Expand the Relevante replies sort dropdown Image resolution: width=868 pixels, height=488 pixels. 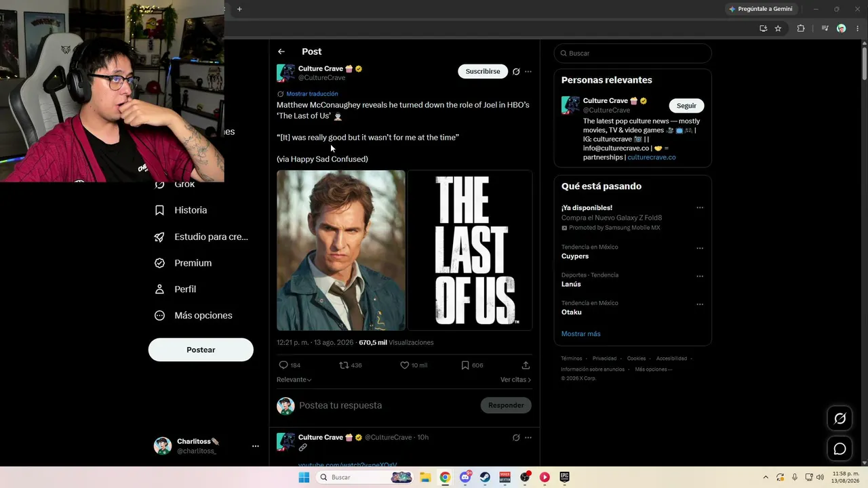tap(294, 380)
